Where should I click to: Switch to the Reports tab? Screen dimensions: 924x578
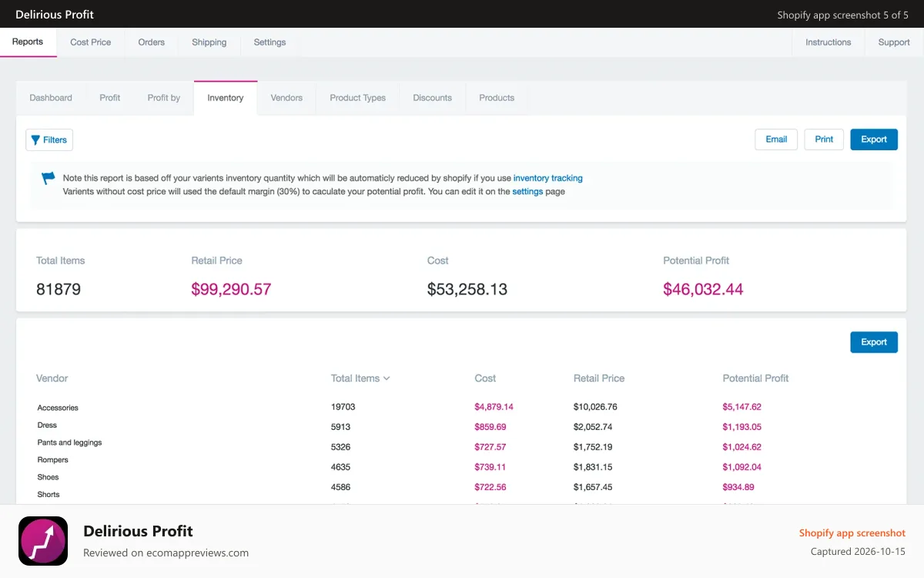coord(28,42)
